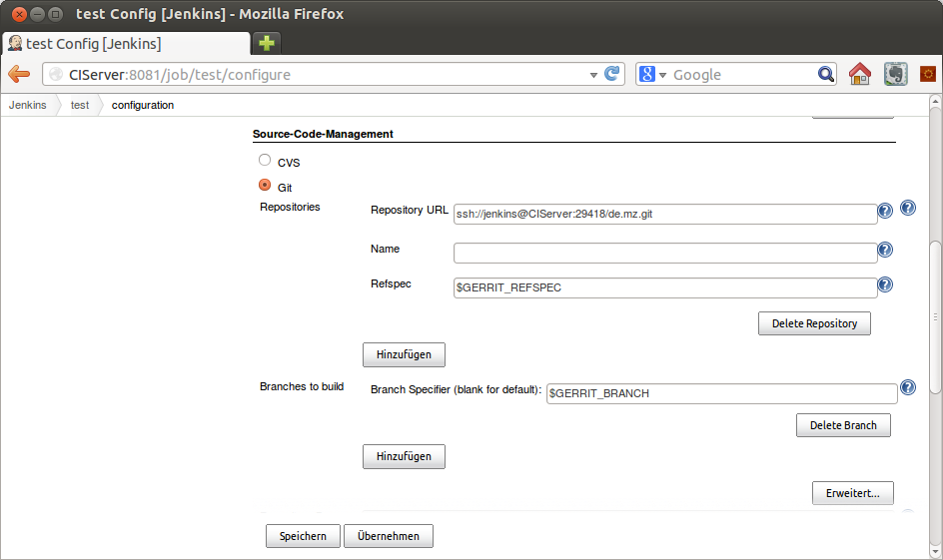Viewport: 943px width, 560px height.
Task: Go to Jenkins breadcrumb
Action: [28, 105]
